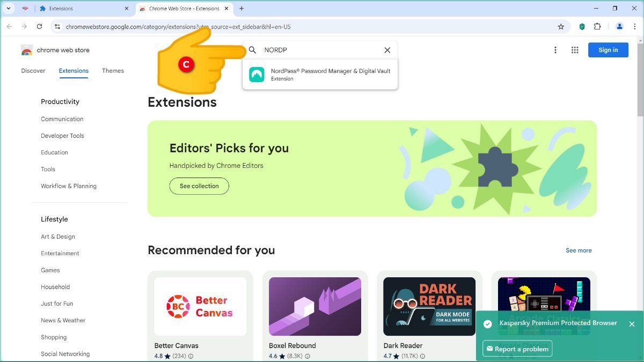Open the Chrome profile avatar icon

(x=619, y=26)
